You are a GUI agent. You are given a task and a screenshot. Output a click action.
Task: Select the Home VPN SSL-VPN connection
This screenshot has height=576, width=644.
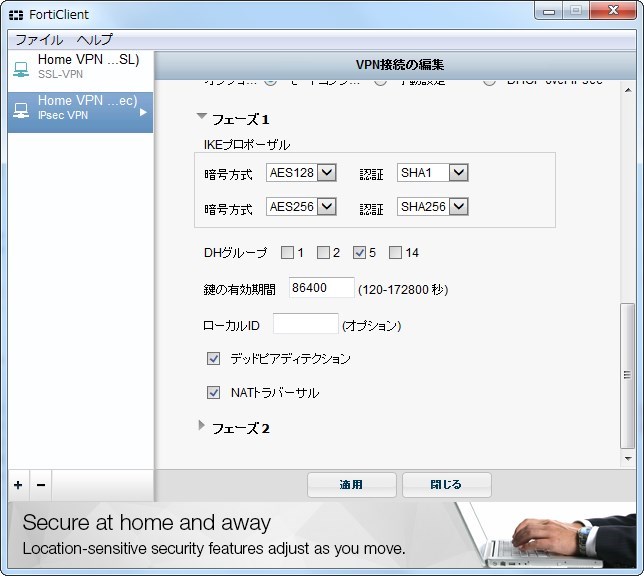(x=80, y=71)
